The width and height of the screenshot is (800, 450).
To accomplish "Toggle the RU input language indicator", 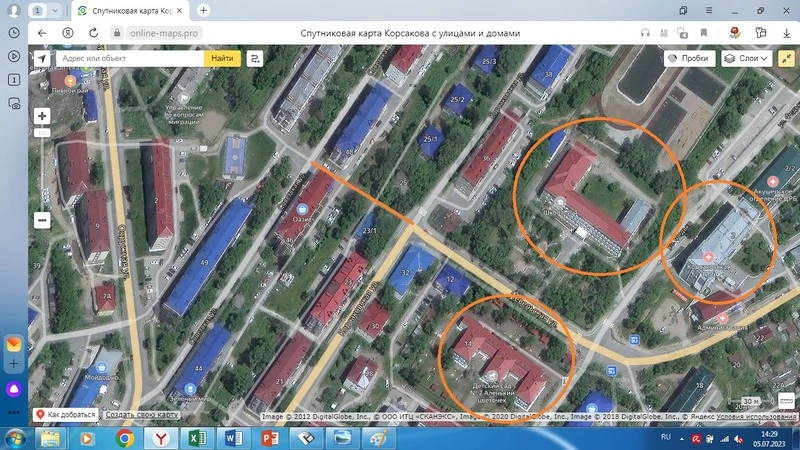I will [x=666, y=439].
